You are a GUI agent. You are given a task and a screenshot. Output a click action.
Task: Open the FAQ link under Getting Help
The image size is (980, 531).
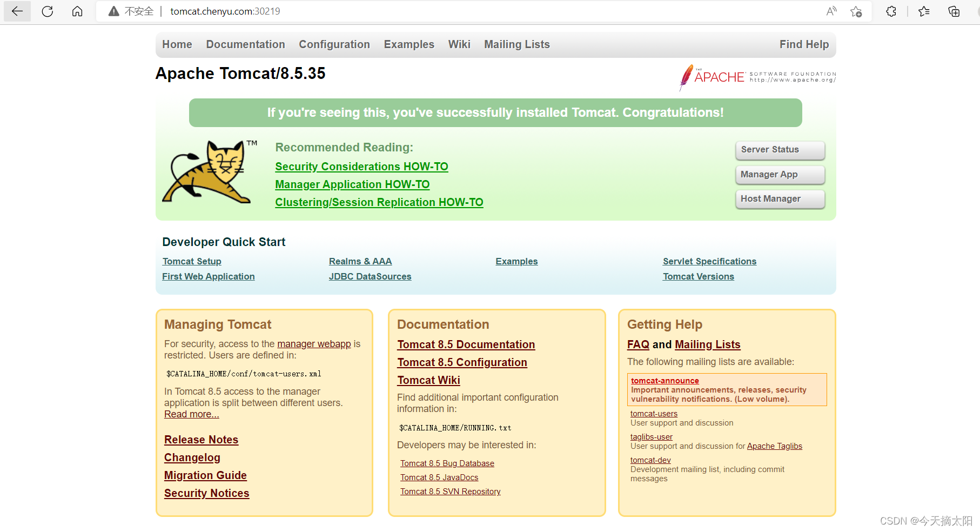click(x=638, y=344)
